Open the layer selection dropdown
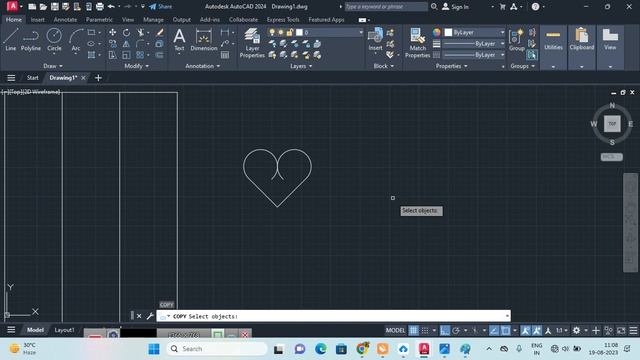The width and height of the screenshot is (640, 360). tap(361, 32)
